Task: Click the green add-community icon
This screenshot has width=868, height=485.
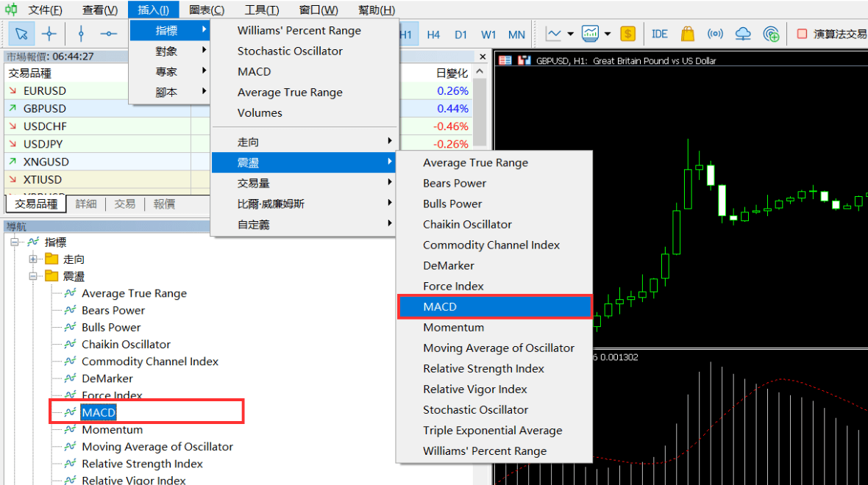Action: (x=771, y=34)
